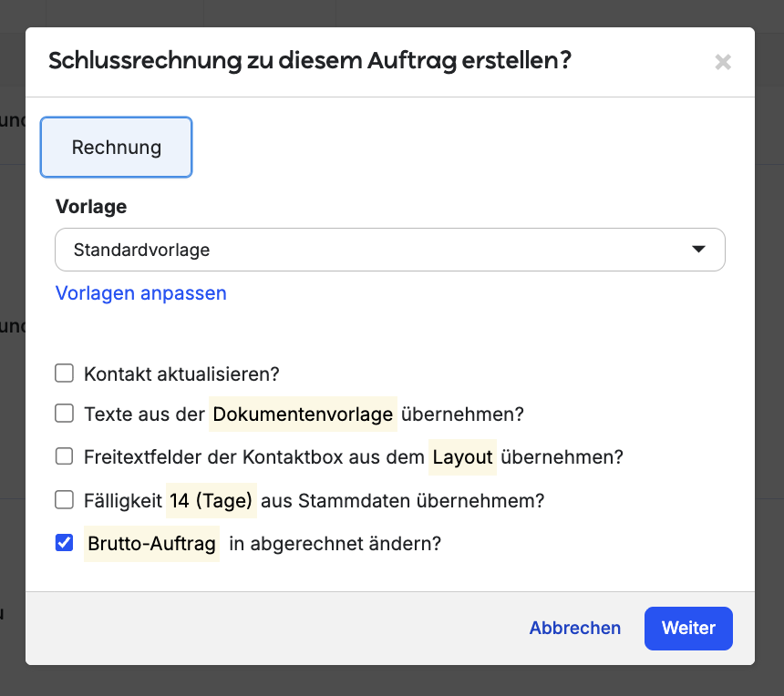
Task: Click the Kontakt aktualisieren? label text
Action: (181, 374)
